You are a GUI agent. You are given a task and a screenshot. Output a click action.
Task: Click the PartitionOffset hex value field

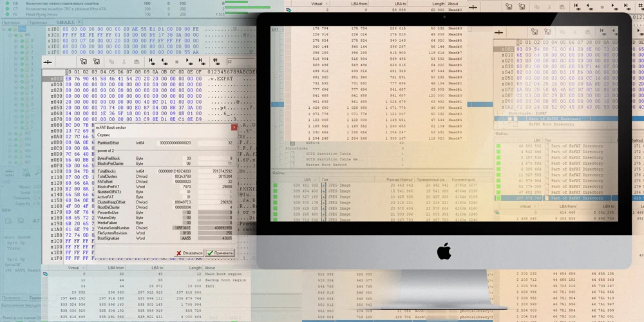(x=173, y=143)
